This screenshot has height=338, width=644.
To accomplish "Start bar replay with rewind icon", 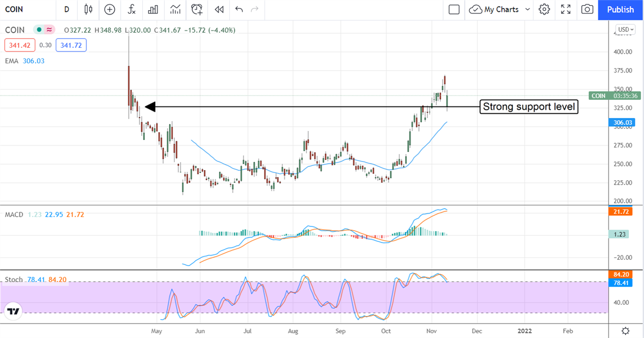I will (218, 10).
